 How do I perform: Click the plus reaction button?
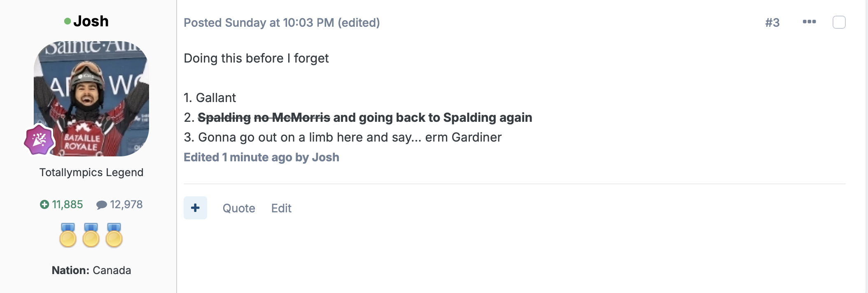pyautogui.click(x=195, y=208)
